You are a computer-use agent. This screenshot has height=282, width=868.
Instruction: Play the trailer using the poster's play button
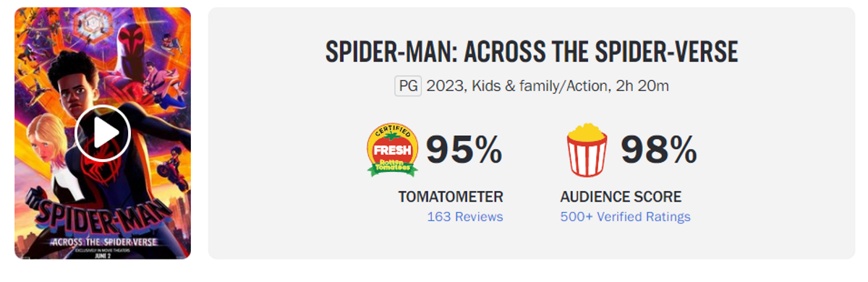(103, 133)
